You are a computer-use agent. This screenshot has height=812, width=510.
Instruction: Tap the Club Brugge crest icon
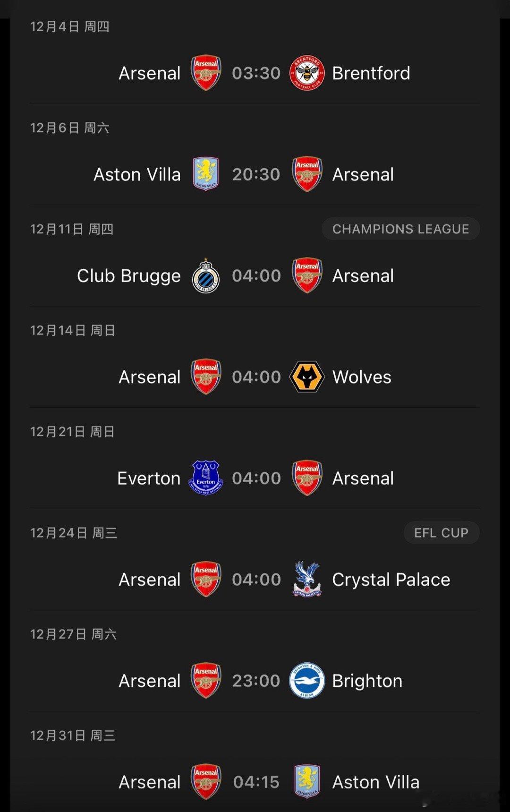(x=206, y=276)
